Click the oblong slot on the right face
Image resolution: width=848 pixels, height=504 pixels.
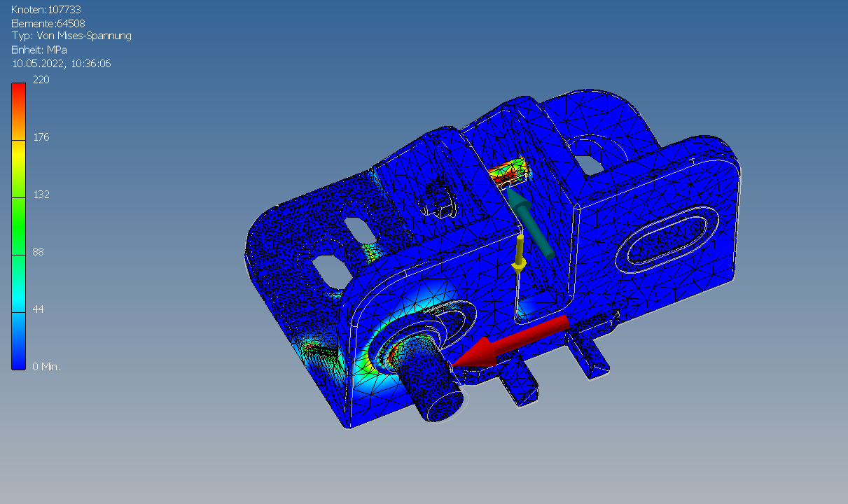tap(669, 242)
